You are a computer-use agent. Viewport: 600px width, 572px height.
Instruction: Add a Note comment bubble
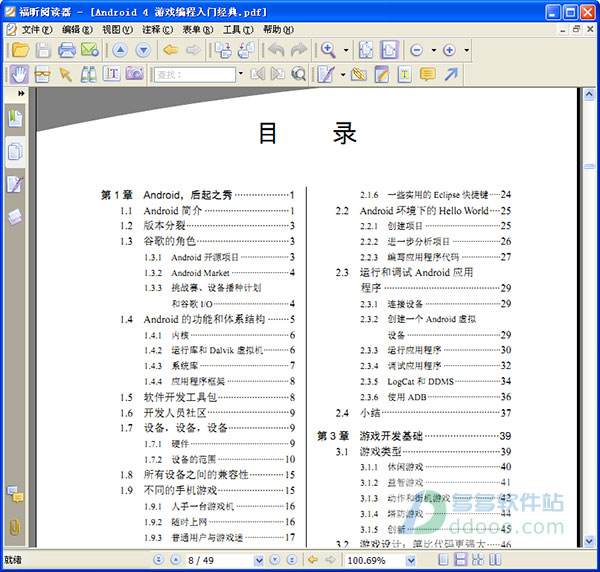(428, 74)
